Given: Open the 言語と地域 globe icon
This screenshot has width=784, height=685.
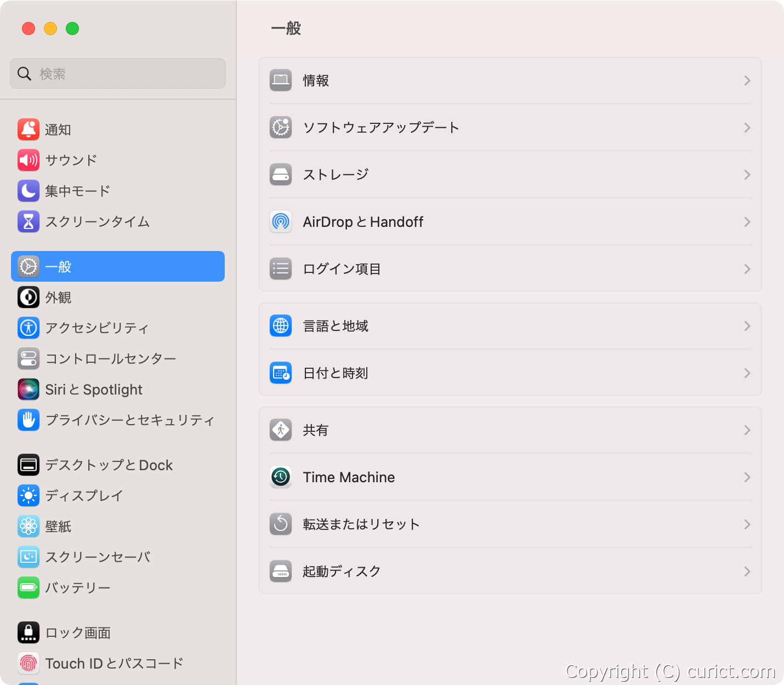Looking at the screenshot, I should click(x=281, y=326).
